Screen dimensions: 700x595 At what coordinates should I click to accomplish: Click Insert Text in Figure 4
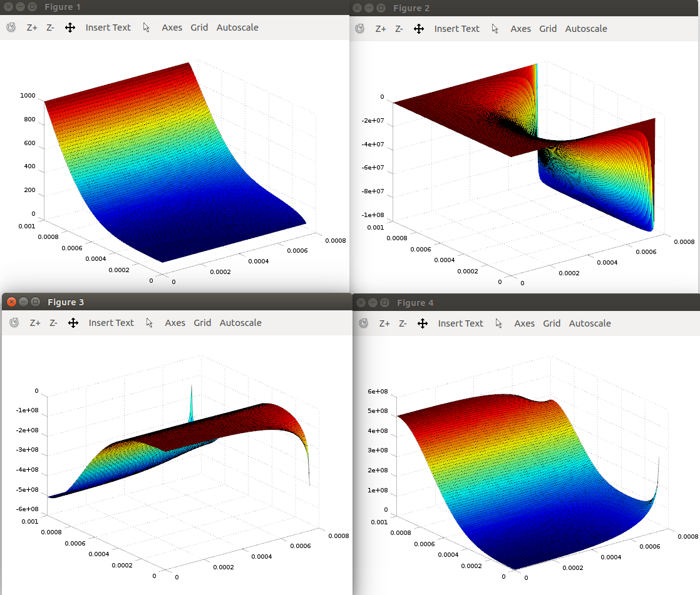(x=460, y=323)
